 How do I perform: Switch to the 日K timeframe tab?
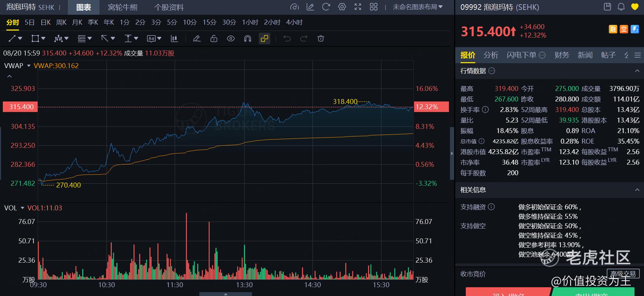(x=46, y=22)
